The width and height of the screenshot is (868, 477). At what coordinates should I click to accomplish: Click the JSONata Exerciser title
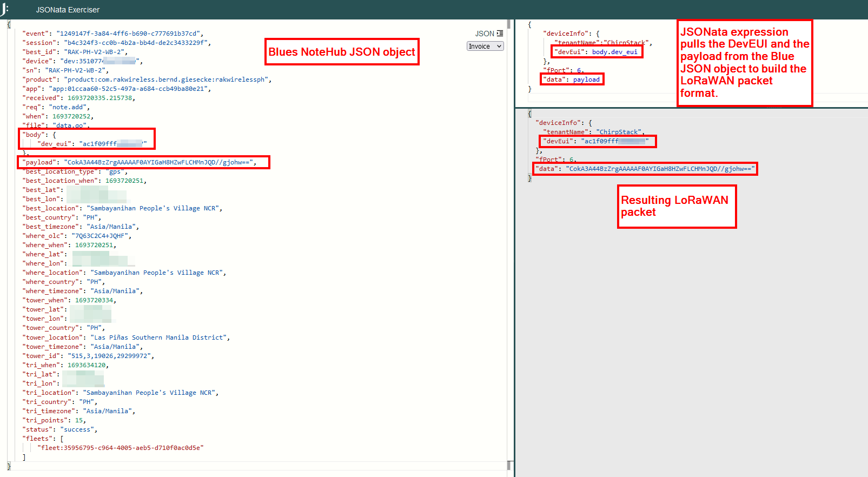tap(68, 10)
